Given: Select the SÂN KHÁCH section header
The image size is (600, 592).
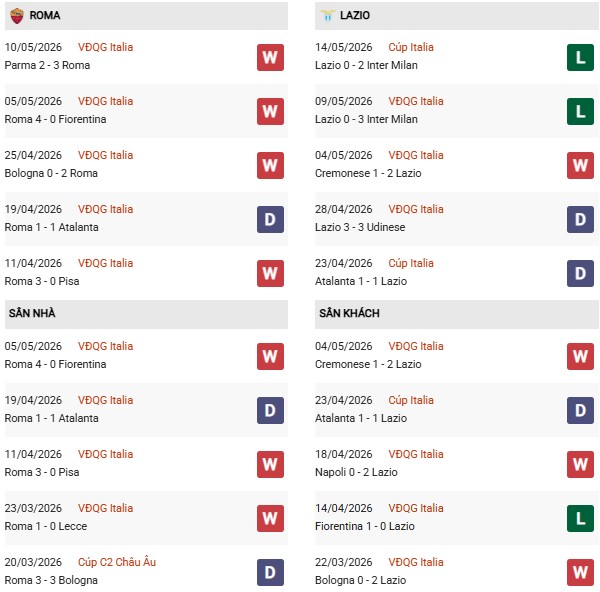Looking at the screenshot, I should [x=457, y=314].
